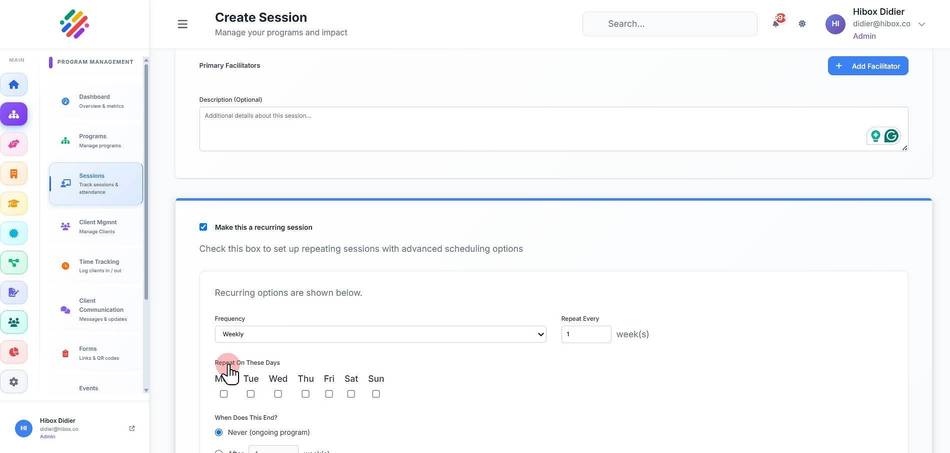950x453 pixels.
Task: Click the sidebar vertical scrollbar
Action: coord(146,182)
